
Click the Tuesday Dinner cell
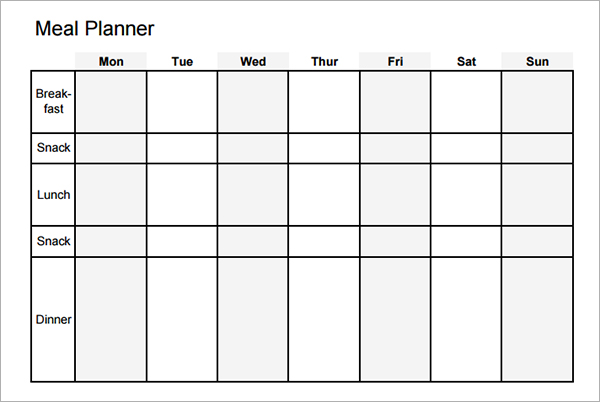point(182,319)
